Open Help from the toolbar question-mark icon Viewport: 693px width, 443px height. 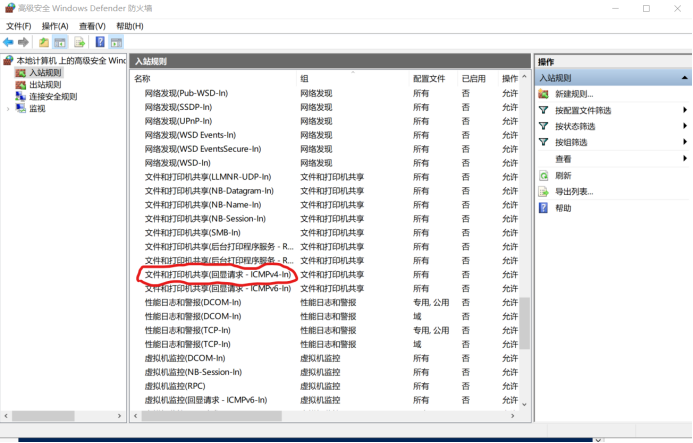tap(100, 42)
